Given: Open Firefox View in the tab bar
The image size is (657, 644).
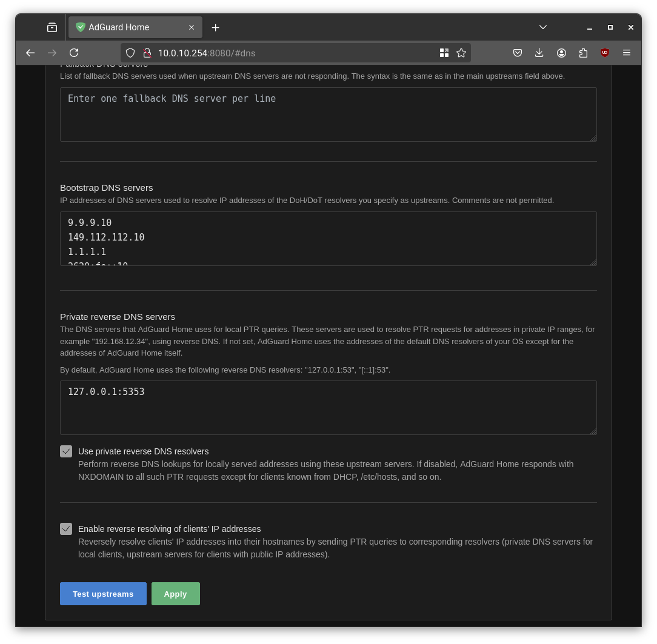Looking at the screenshot, I should [52, 27].
